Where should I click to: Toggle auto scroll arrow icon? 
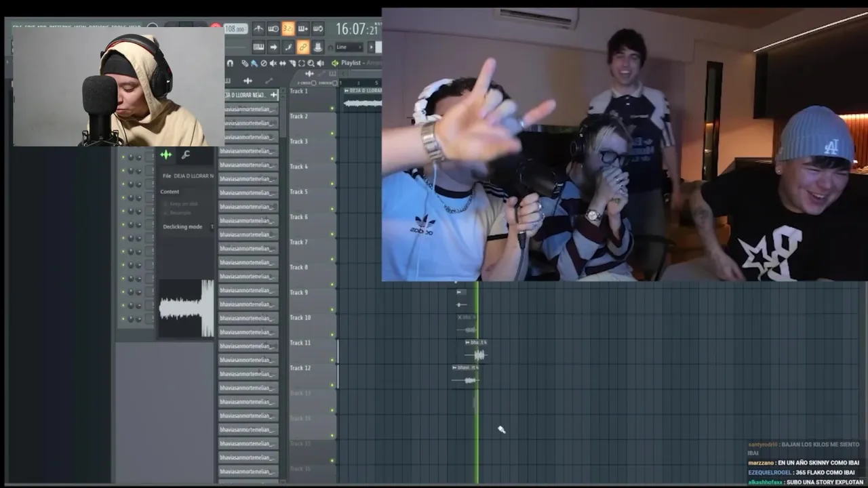pyautogui.click(x=273, y=47)
